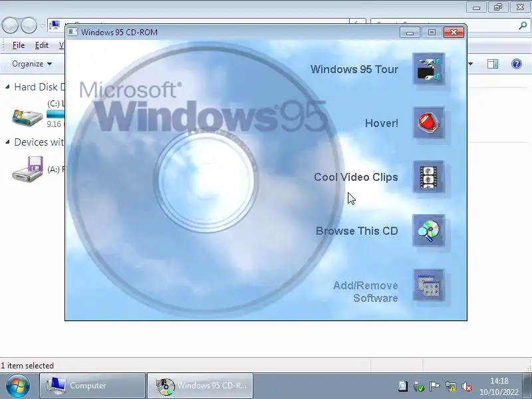Viewport: 532px width, 399px height.
Task: Collapse the Devices with Removable Storage group
Action: tap(7, 142)
